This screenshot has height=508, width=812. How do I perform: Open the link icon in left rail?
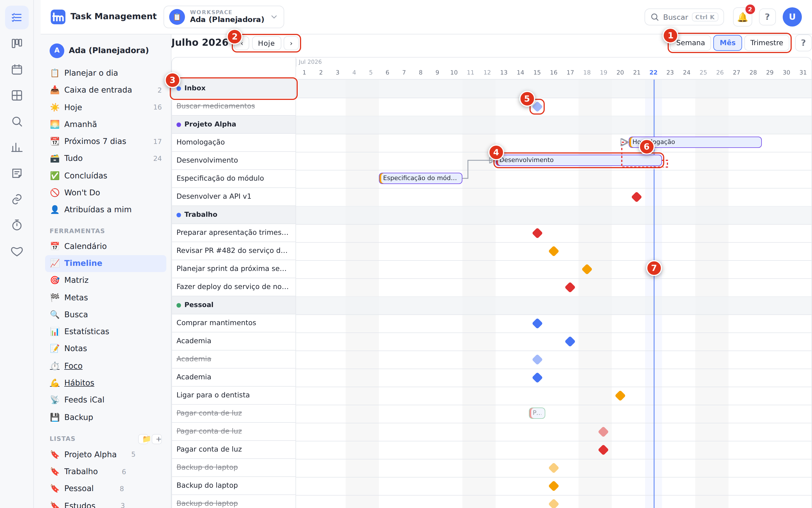[x=17, y=199]
